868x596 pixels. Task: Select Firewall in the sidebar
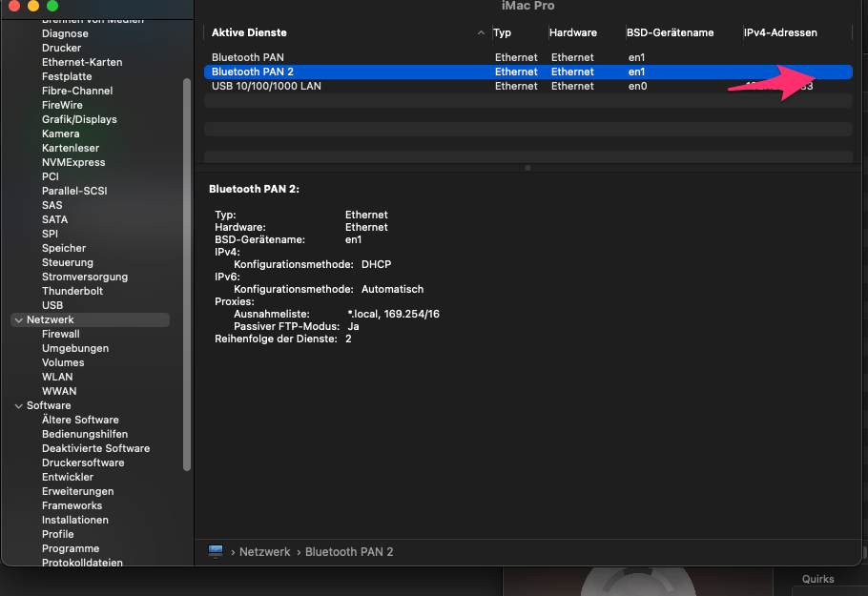click(60, 334)
